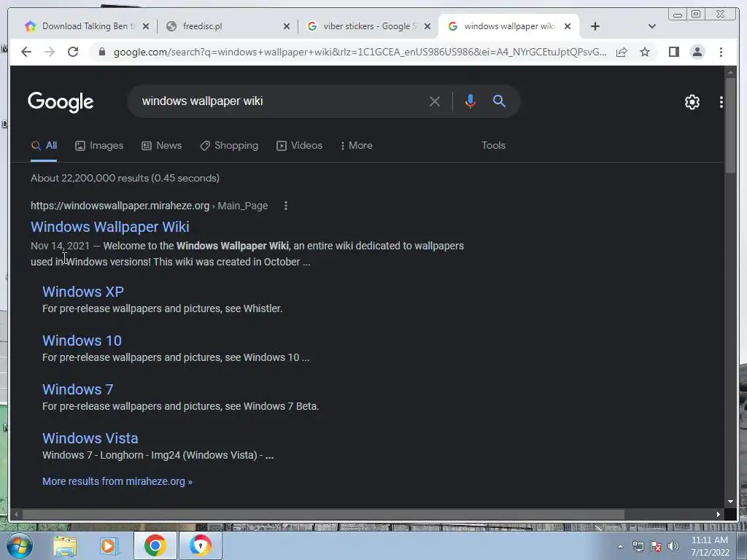The height and width of the screenshot is (560, 747).
Task: Open the browser side panel
Action: tap(673, 52)
